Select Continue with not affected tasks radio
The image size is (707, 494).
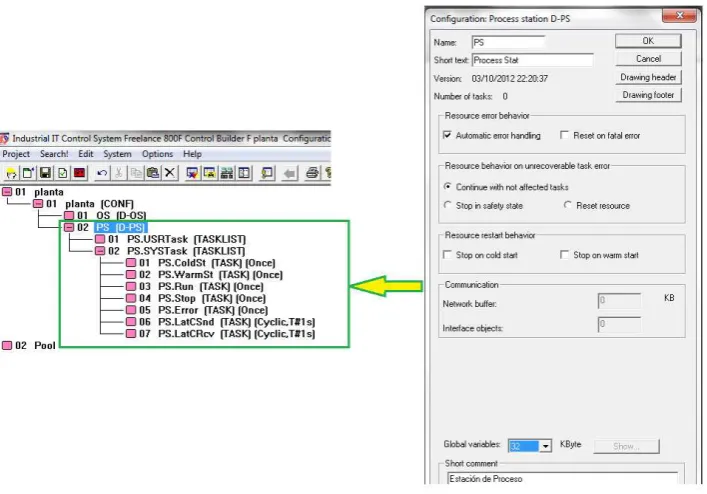pyautogui.click(x=447, y=187)
